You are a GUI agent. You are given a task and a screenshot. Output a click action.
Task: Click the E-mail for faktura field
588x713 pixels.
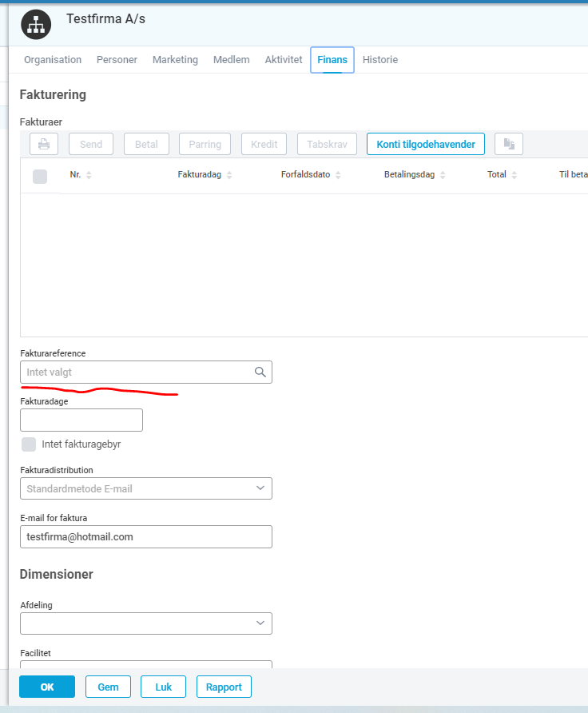[146, 536]
